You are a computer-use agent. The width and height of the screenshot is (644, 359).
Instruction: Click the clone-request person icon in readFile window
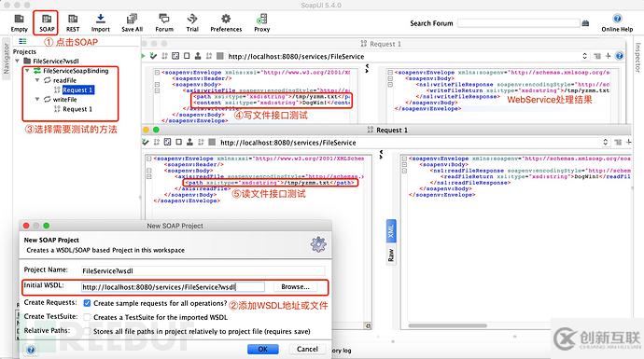tap(189, 143)
